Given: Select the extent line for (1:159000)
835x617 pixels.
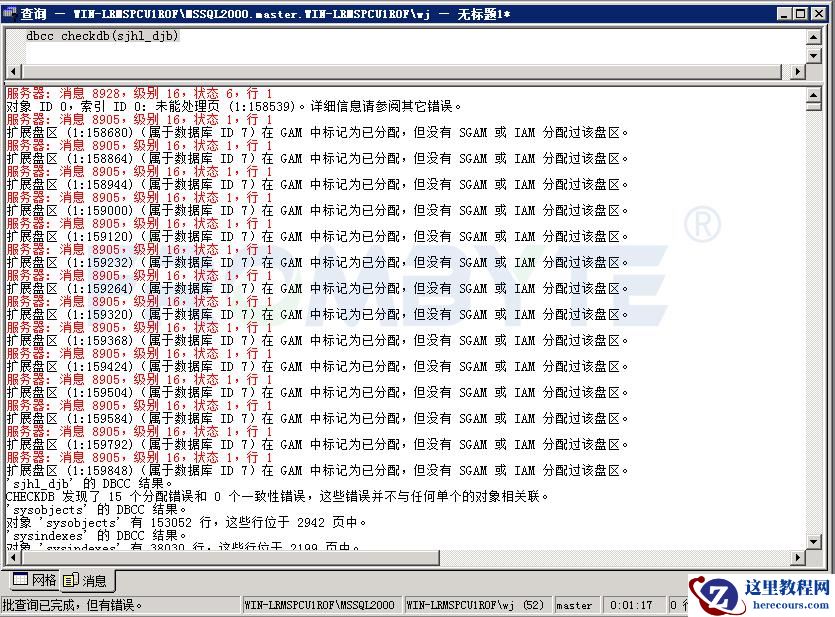Looking at the screenshot, I should [317, 210].
